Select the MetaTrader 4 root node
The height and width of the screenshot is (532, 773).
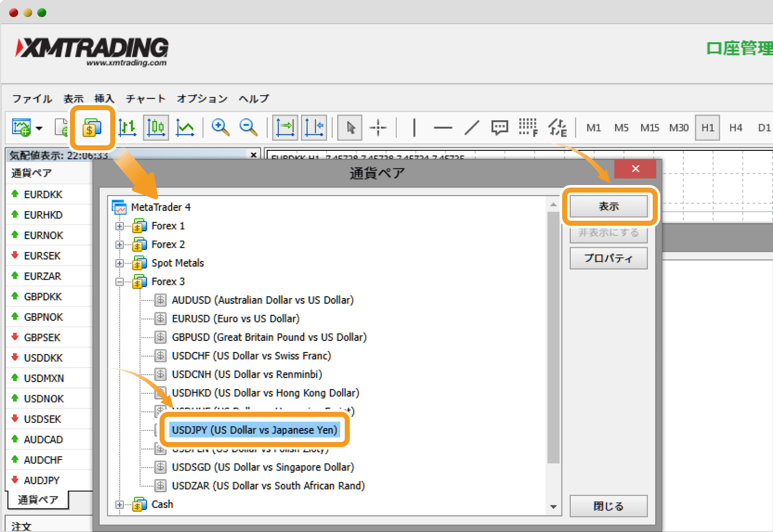tap(161, 207)
